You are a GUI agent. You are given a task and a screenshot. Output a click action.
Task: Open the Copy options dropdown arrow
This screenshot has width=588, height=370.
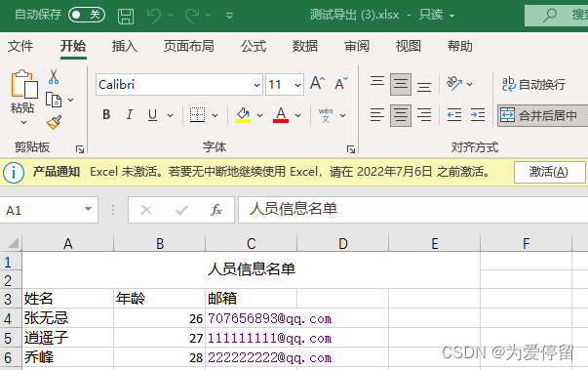coord(70,100)
